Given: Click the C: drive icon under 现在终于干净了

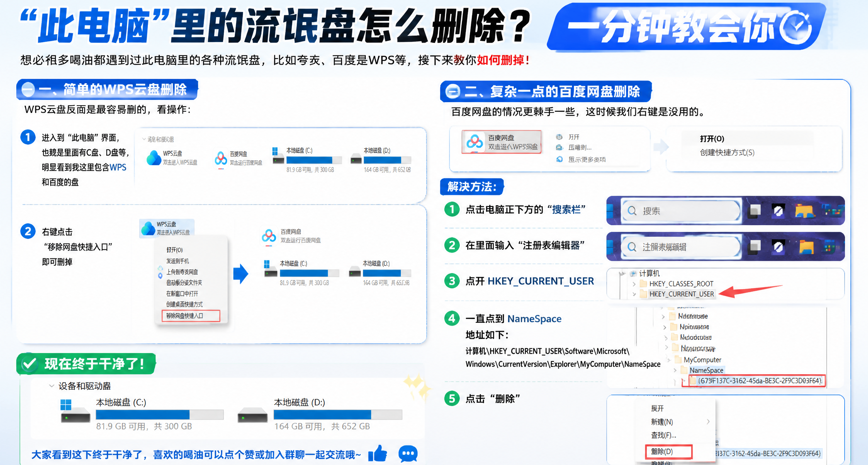Looking at the screenshot, I should point(75,411).
